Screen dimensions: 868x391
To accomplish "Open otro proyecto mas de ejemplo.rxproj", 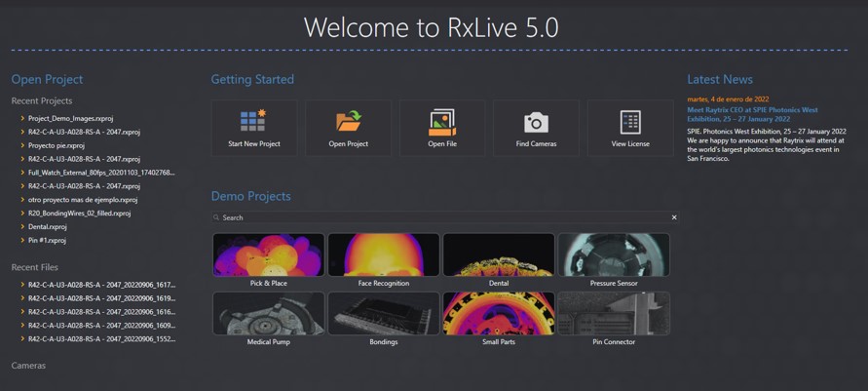I will pyautogui.click(x=82, y=199).
